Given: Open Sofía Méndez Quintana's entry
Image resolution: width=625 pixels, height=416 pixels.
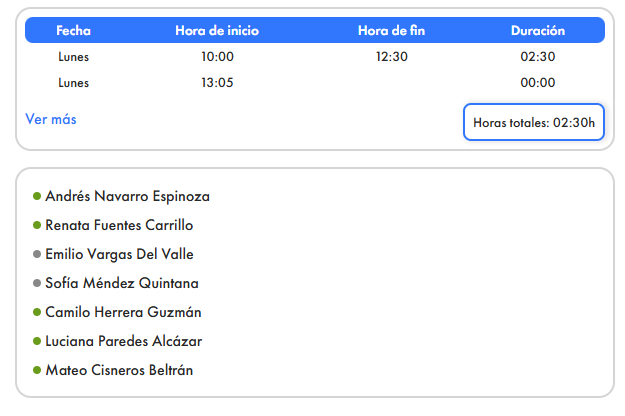Looking at the screenshot, I should [x=122, y=283].
